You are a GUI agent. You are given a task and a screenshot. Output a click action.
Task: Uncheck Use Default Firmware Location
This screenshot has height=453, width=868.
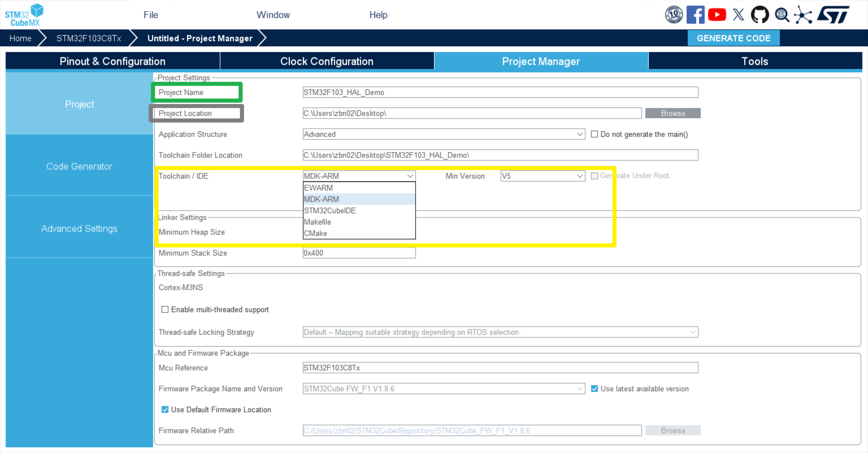click(x=165, y=410)
